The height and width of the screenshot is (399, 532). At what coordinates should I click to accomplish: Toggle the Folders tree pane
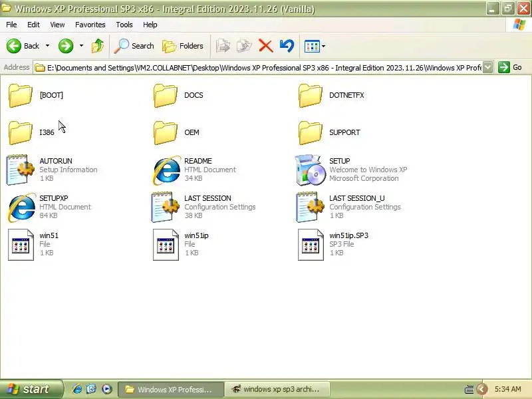[183, 46]
